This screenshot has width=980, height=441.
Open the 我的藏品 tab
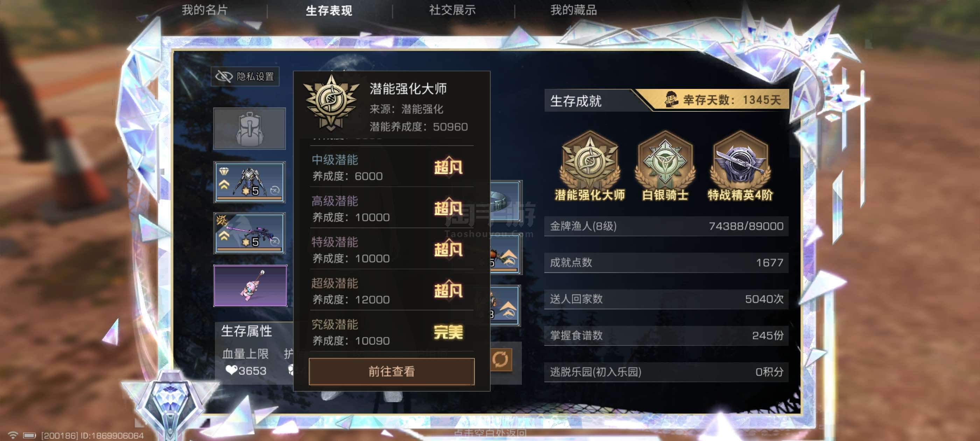coord(574,10)
